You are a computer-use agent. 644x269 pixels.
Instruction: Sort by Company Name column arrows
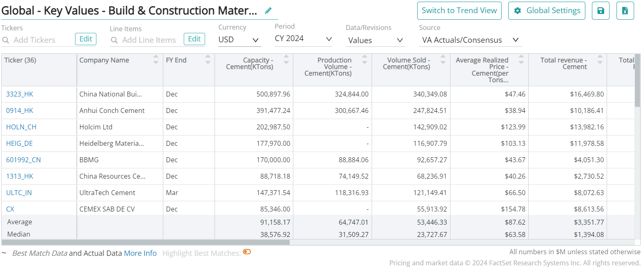[156, 60]
